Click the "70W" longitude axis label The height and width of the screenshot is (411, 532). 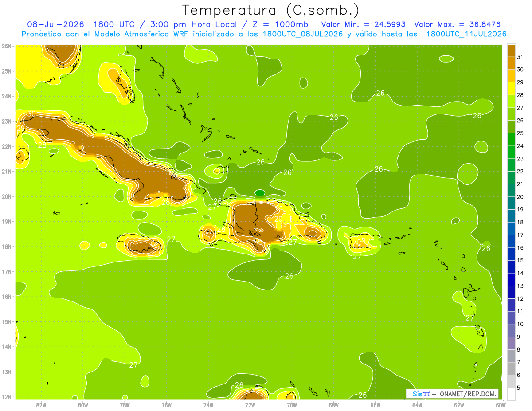tap(292, 405)
